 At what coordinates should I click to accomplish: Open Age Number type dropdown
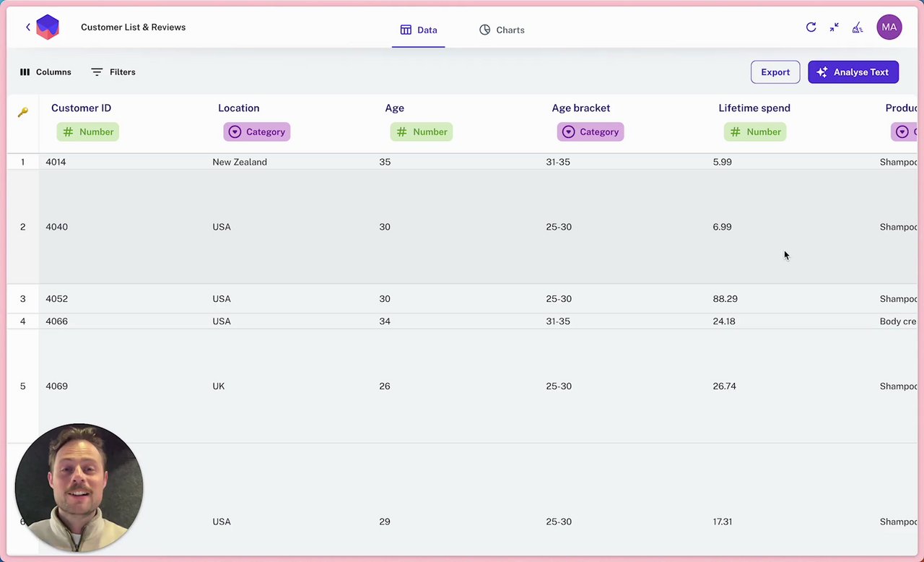tap(422, 132)
